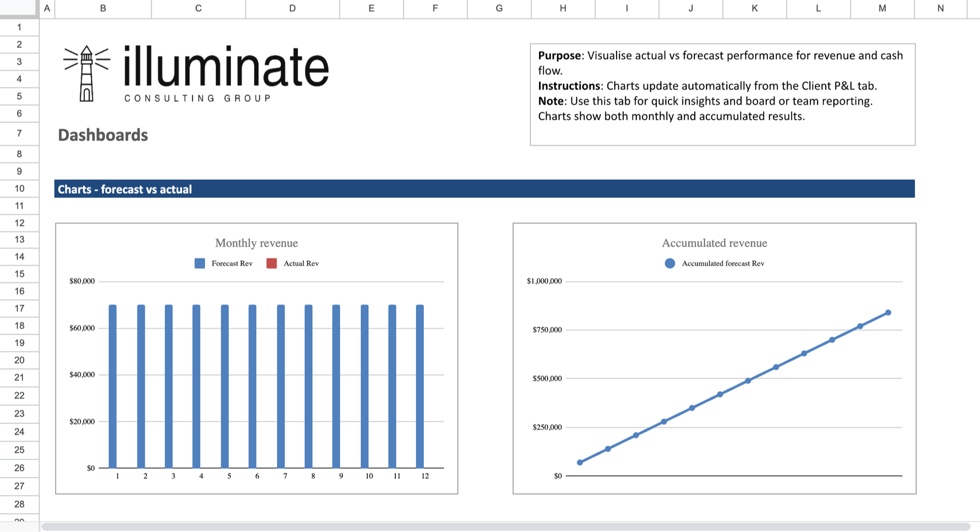Click the Purpose instructions text box
This screenshot has width=980, height=532.
point(722,94)
